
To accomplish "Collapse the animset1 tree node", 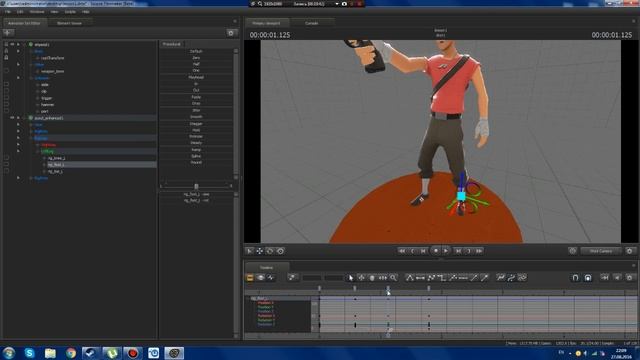I will [24, 44].
